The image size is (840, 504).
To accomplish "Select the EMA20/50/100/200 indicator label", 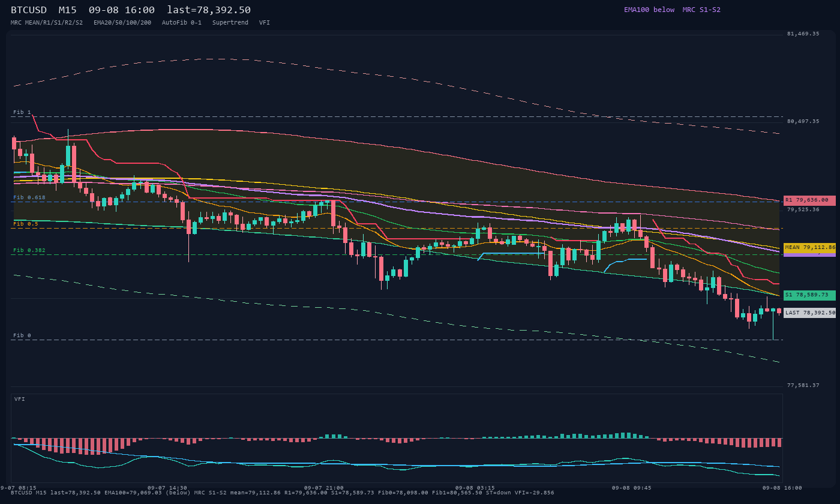I will point(122,22).
